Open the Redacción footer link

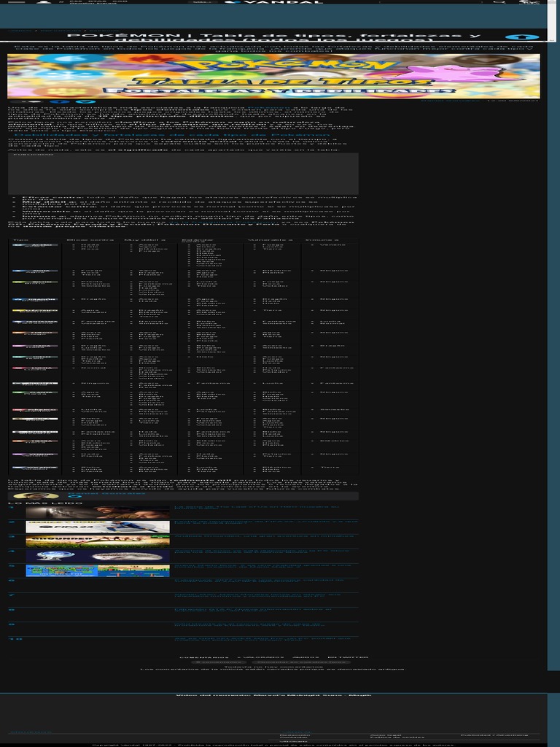pos(295,735)
